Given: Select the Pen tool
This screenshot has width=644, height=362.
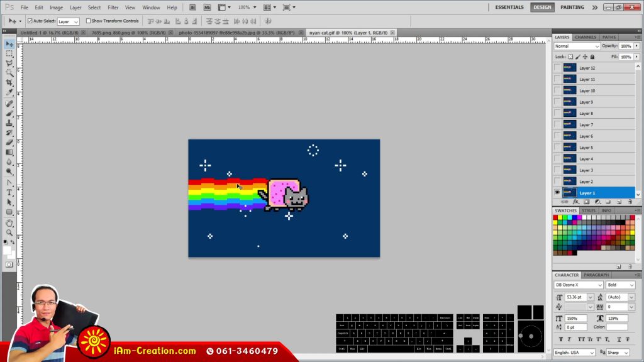Looking at the screenshot, I should coord(9,183).
